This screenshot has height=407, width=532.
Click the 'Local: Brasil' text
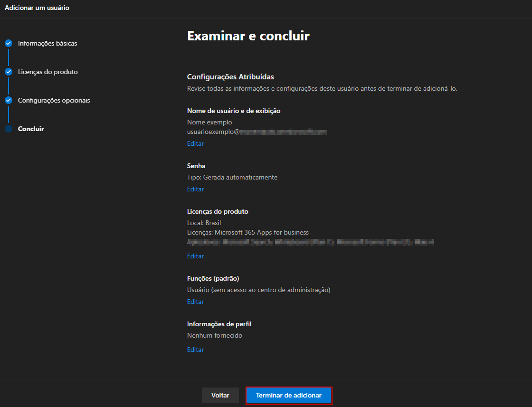coord(204,223)
